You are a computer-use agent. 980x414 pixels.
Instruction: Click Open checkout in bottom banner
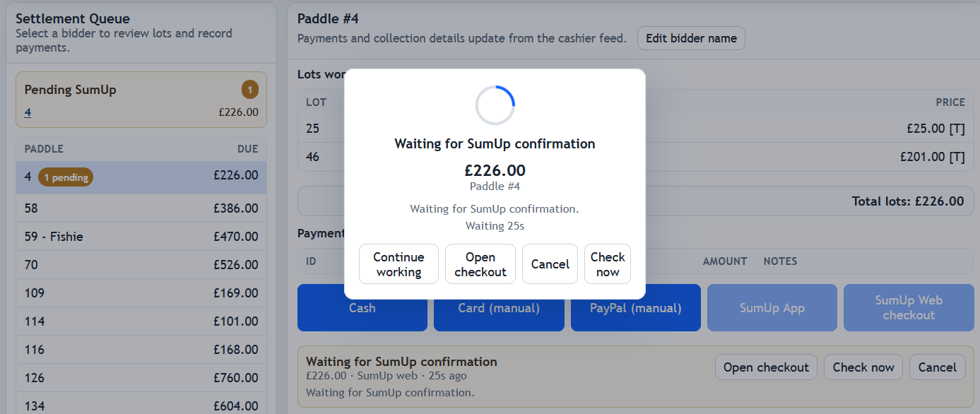pos(766,367)
